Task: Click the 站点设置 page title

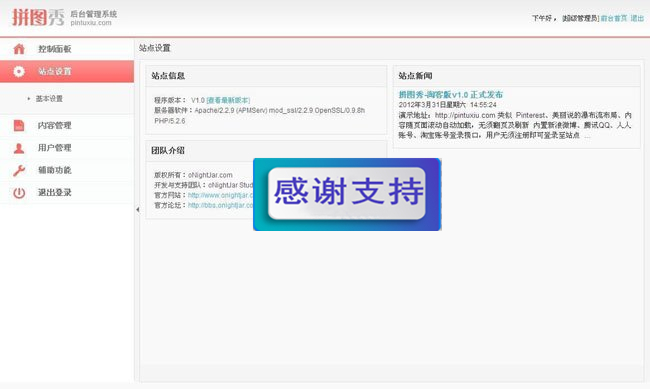Action: coord(154,48)
